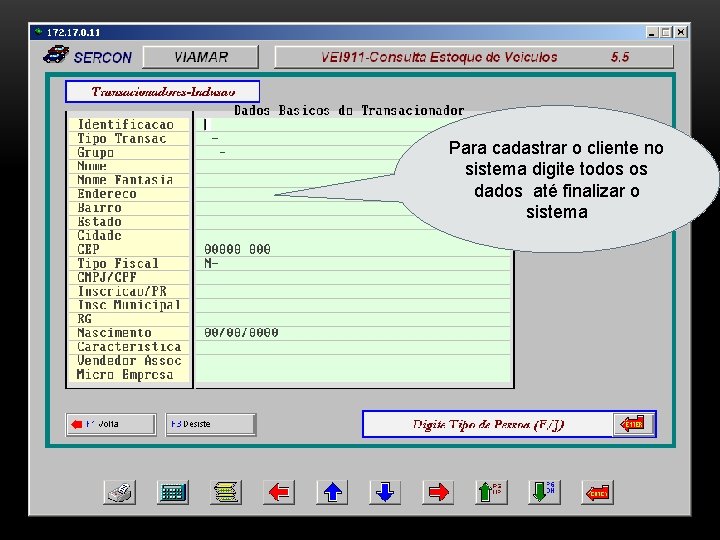Click the 172.17.0.11 window title
Image resolution: width=720 pixels, height=540 pixels.
click(73, 33)
